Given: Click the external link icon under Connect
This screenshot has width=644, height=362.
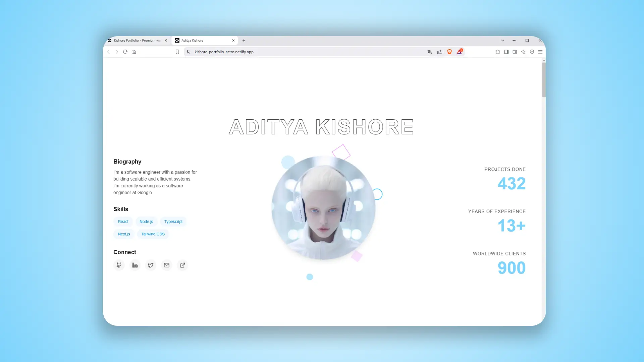Looking at the screenshot, I should 182,265.
